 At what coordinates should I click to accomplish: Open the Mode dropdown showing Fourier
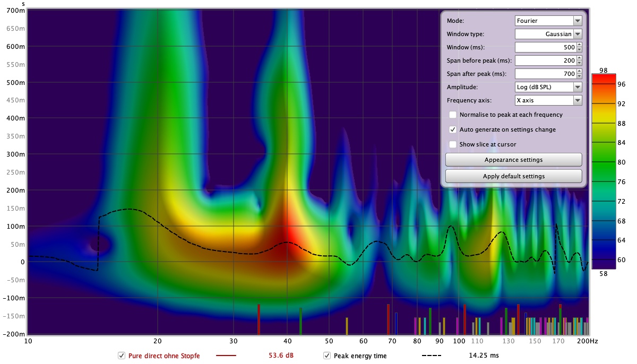coord(548,21)
